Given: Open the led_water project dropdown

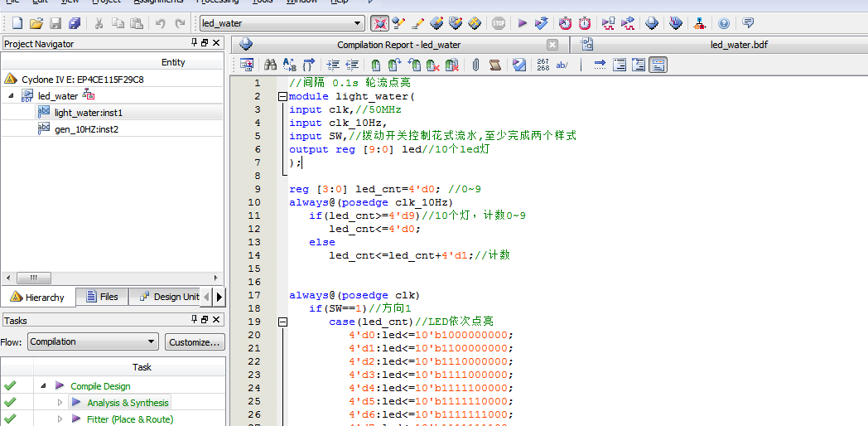Looking at the screenshot, I should click(357, 23).
